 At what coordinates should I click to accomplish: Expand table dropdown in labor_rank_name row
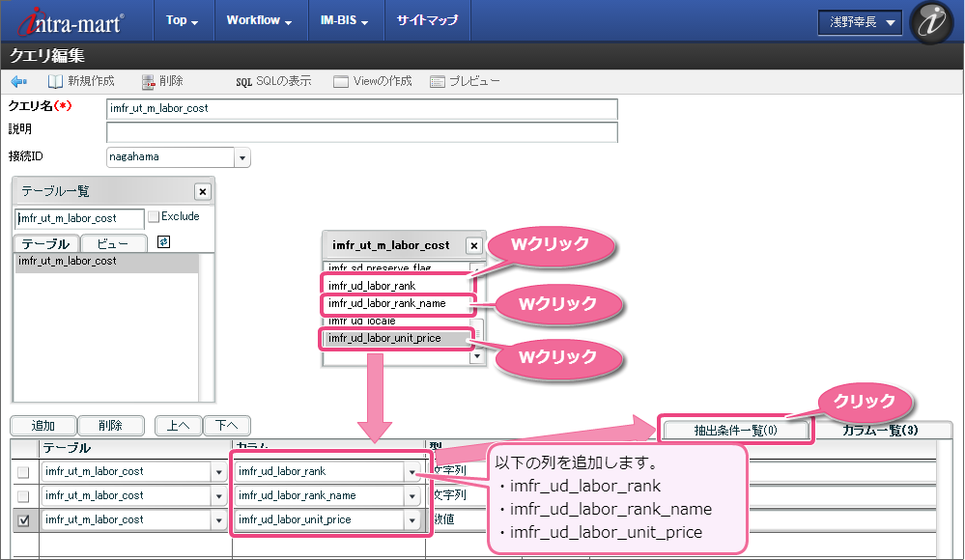219,496
